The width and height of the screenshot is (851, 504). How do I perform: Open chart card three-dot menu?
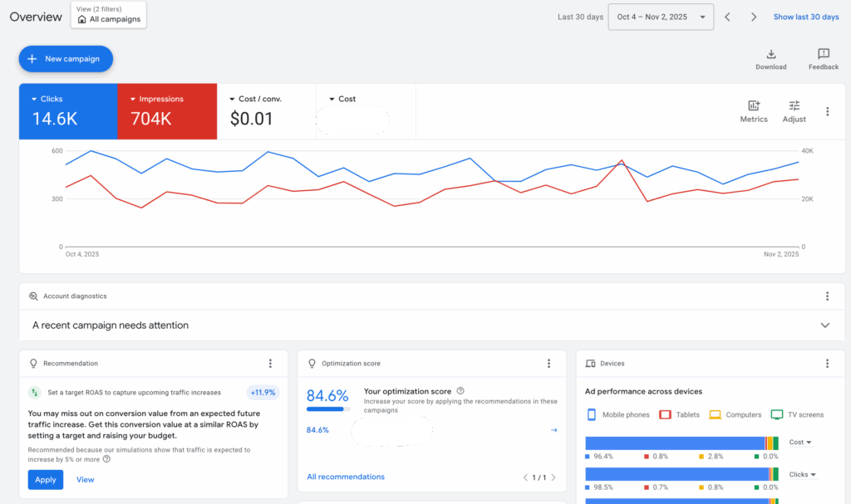827,111
